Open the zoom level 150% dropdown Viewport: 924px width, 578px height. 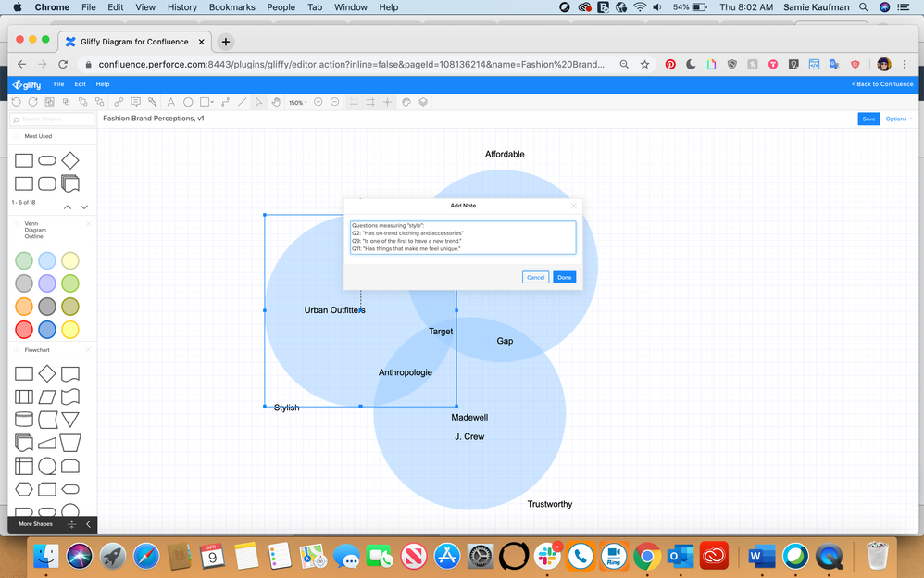coord(297,103)
